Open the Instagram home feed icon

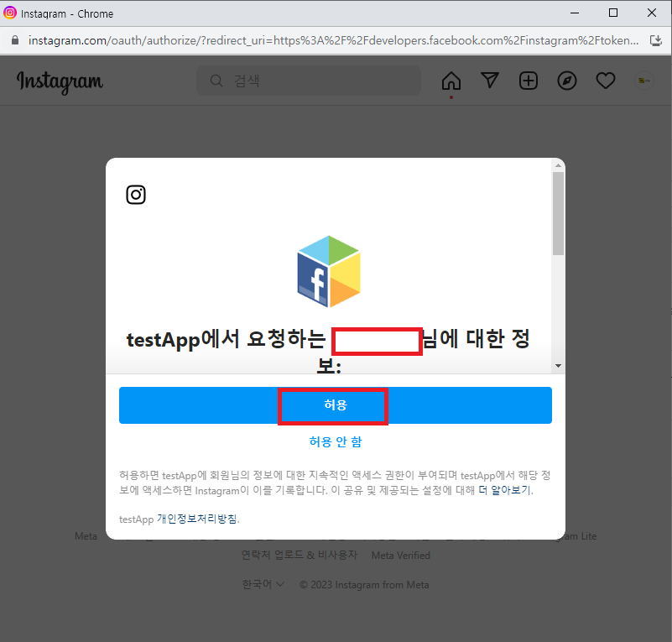pyautogui.click(x=451, y=81)
